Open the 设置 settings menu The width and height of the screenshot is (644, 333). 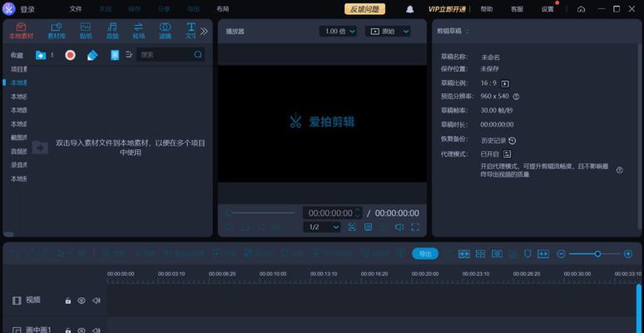pyautogui.click(x=547, y=9)
